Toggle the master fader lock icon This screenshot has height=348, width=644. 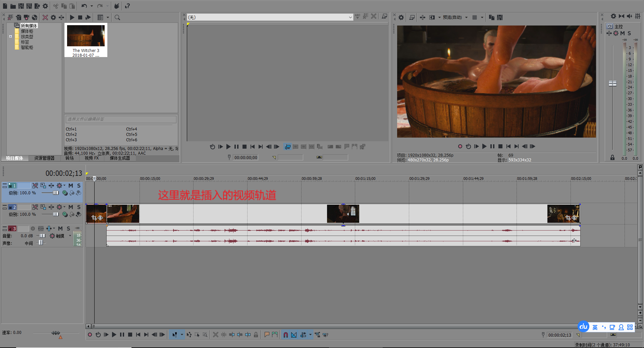tap(612, 157)
